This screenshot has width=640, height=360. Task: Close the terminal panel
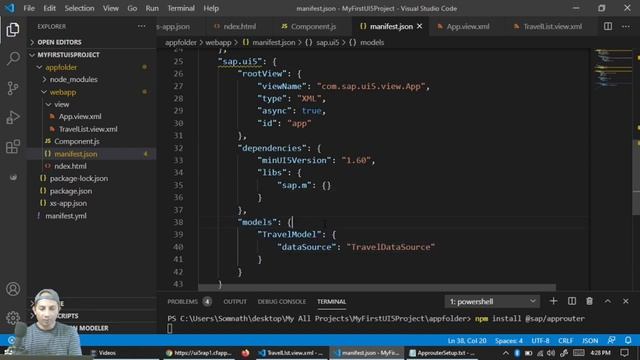626,301
